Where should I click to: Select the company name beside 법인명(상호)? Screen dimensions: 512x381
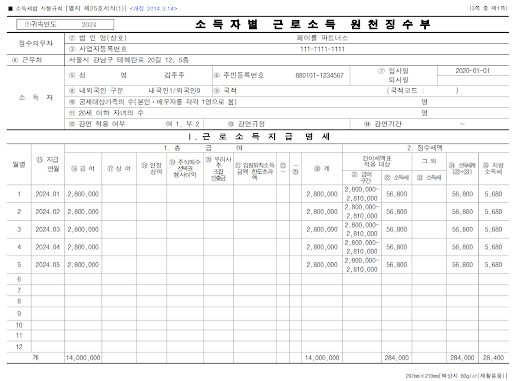coord(322,38)
